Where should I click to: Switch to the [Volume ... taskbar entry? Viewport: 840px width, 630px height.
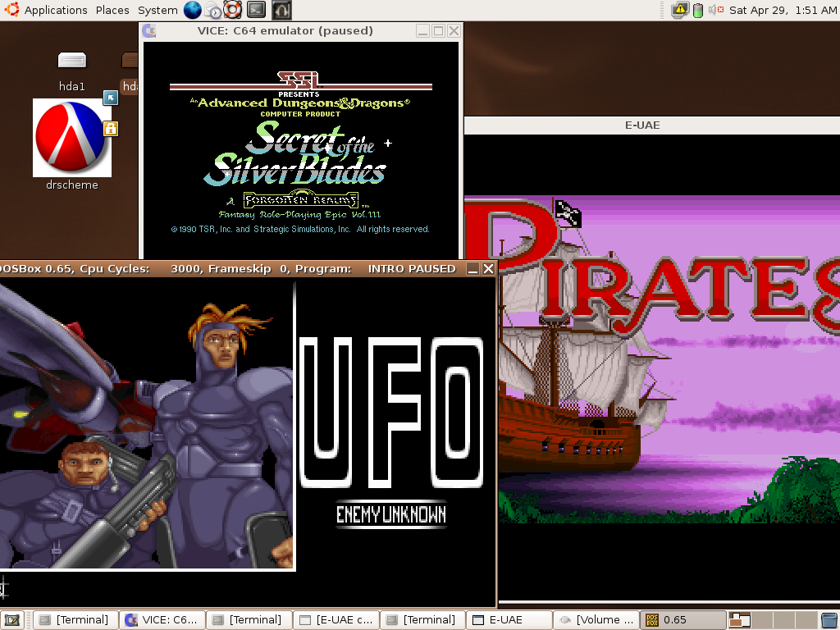(x=596, y=620)
